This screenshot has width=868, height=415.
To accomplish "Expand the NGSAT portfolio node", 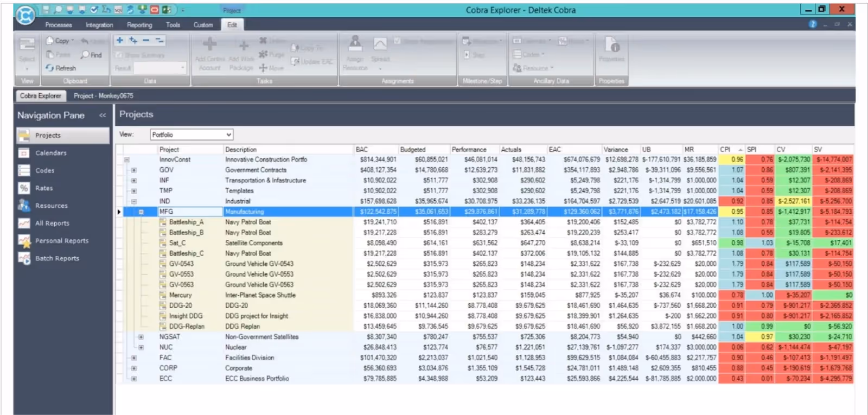I will coord(141,337).
